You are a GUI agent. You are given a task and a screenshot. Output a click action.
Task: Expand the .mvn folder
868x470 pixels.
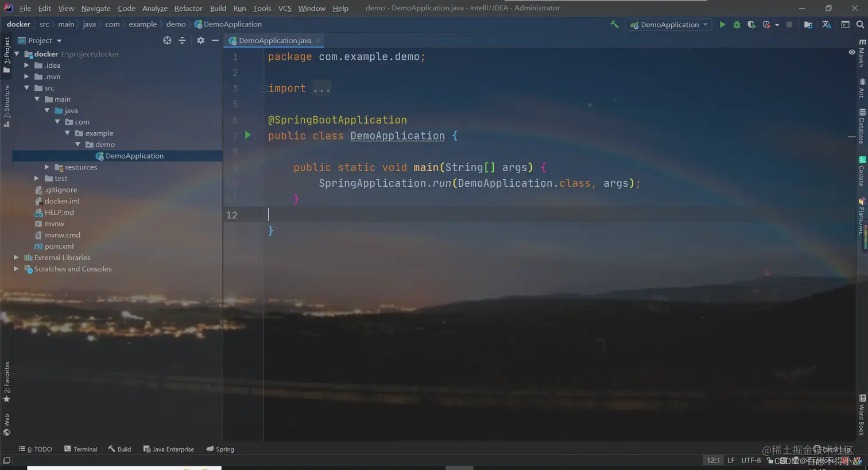click(x=26, y=76)
